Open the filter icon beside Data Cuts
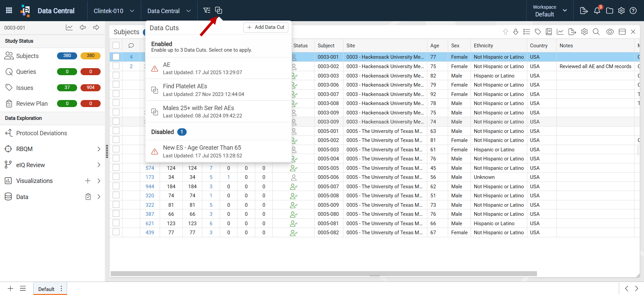Screen dimensions: 644x295 207,10
